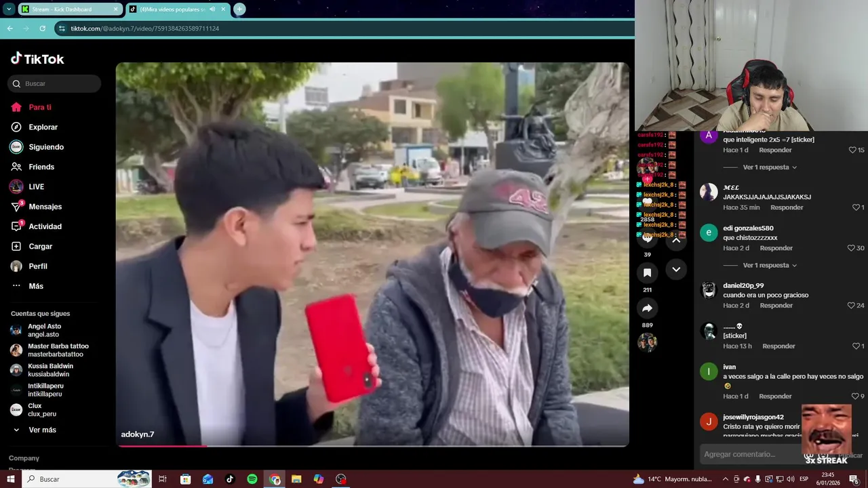The width and height of the screenshot is (868, 488).
Task: Open the Cargar upload plus icon
Action: [16, 246]
